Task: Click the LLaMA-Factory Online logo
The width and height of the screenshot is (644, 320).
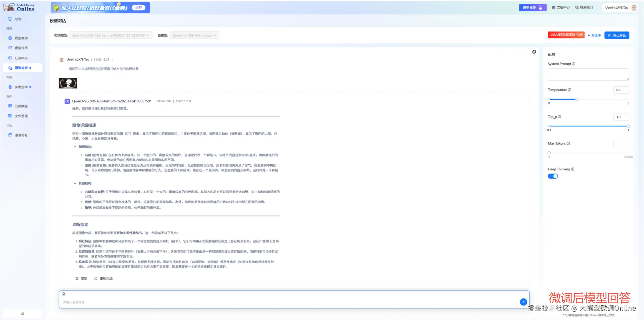Action: (x=19, y=7)
